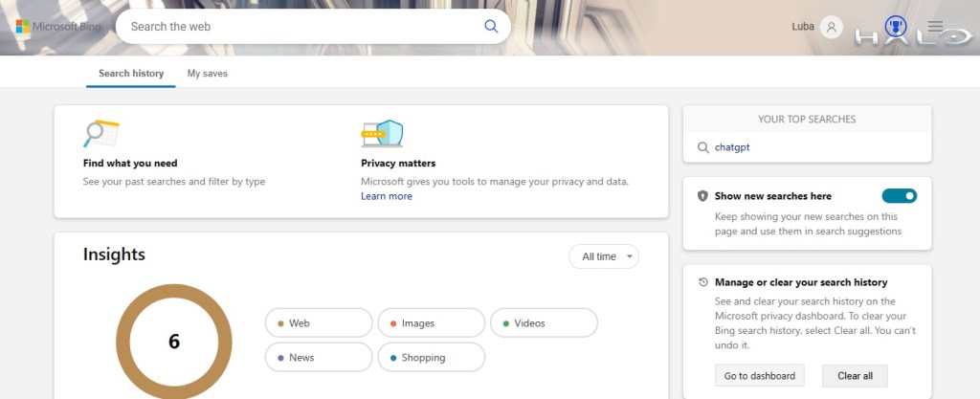Click the magnifying glass search icon
Viewport: 980px width, 399px height.
491,27
